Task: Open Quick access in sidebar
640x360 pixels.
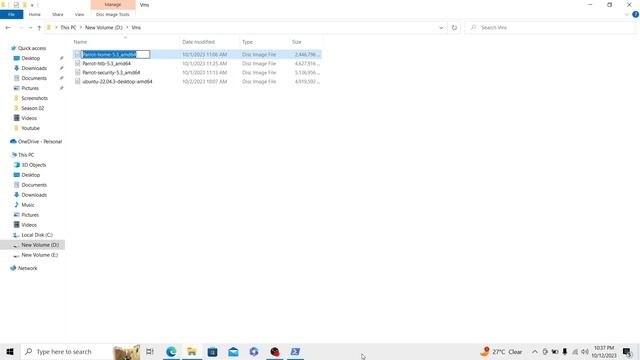Action: (32, 48)
